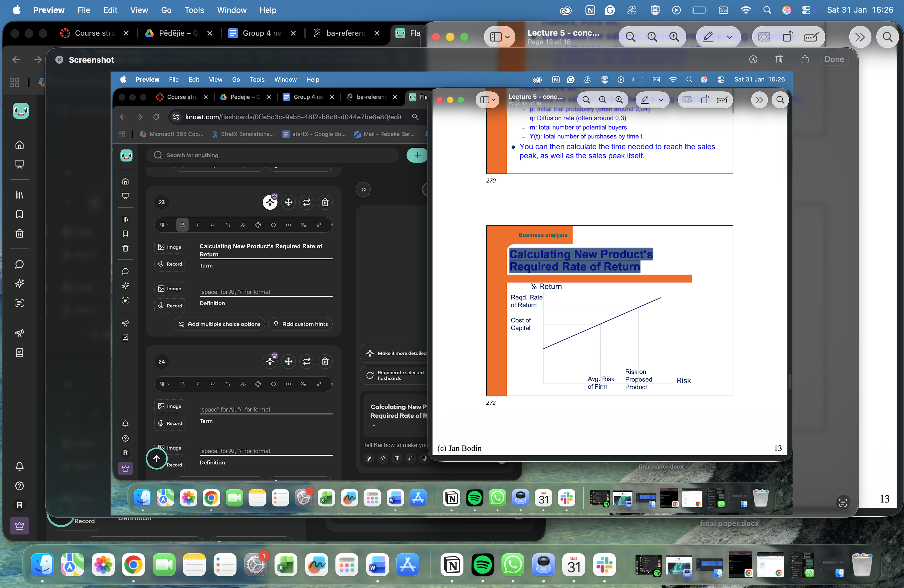Delete the screenshot using the trash icon beside Done

(779, 59)
